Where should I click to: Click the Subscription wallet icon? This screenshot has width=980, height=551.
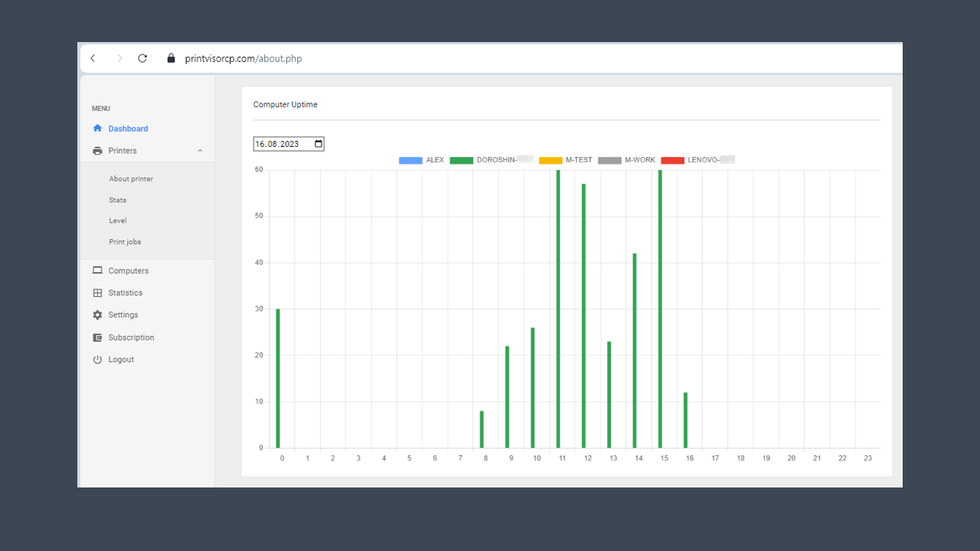97,337
